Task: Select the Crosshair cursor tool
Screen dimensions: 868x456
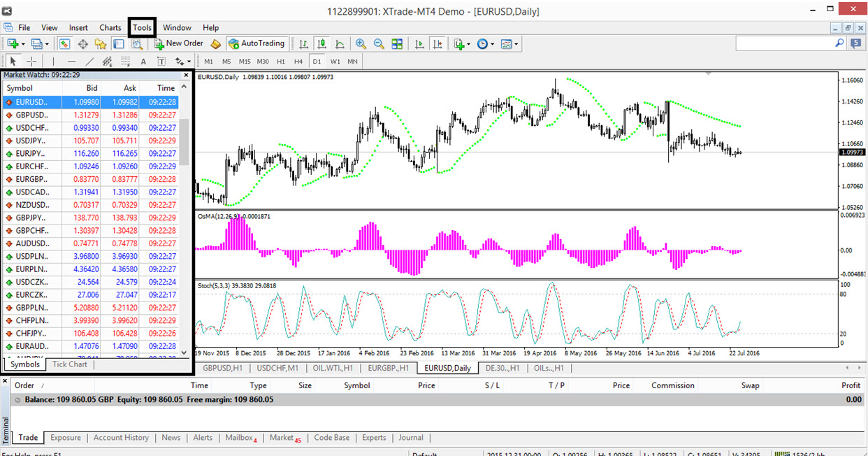Action: click(31, 62)
